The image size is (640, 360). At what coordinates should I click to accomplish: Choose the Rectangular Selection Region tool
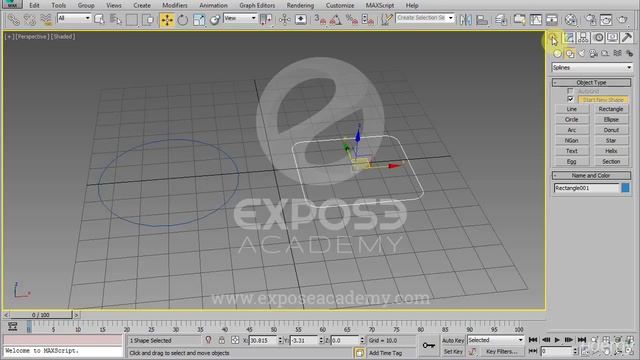pos(131,20)
